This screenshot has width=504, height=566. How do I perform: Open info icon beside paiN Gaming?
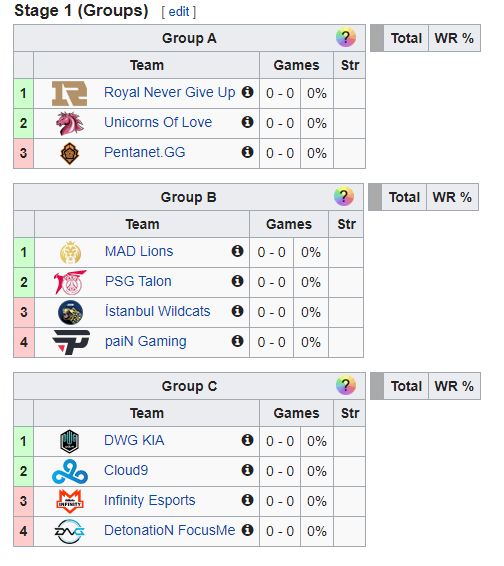pyautogui.click(x=237, y=341)
